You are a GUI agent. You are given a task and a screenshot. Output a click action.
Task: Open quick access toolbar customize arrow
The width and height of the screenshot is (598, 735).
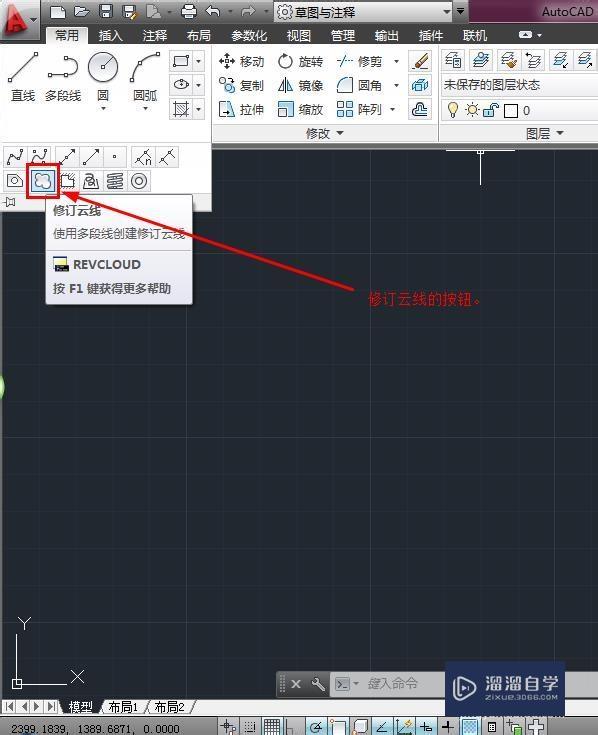461,11
